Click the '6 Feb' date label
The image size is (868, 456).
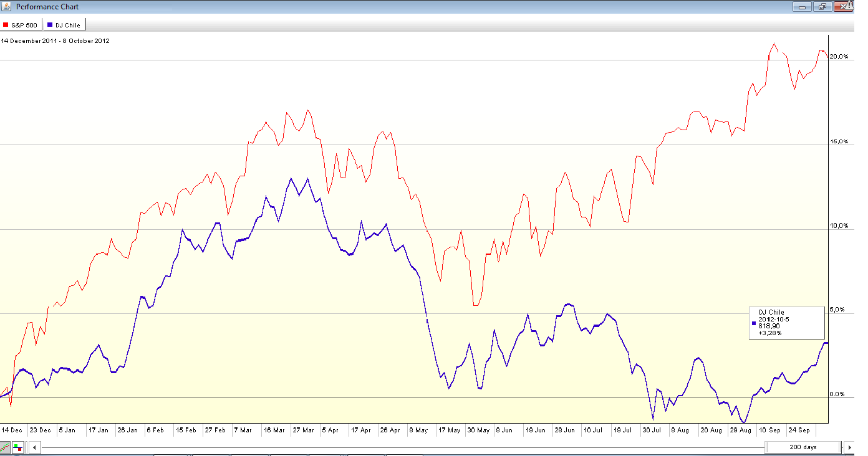[x=155, y=430]
